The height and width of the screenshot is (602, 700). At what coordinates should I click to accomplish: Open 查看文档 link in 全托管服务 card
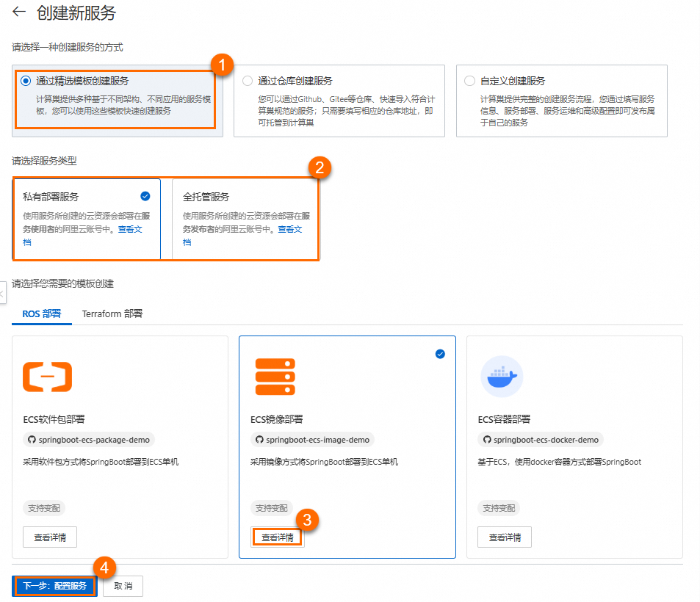coord(289,229)
